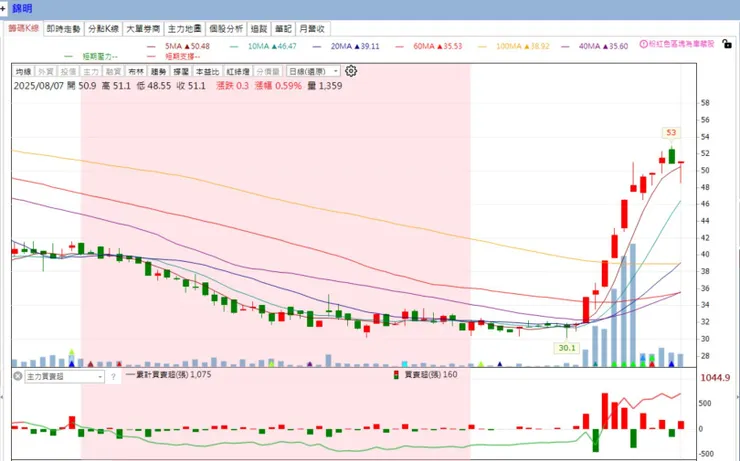Viewport: 740px width, 461px height.
Task: Open the question mark help for indicator
Action: 113,377
